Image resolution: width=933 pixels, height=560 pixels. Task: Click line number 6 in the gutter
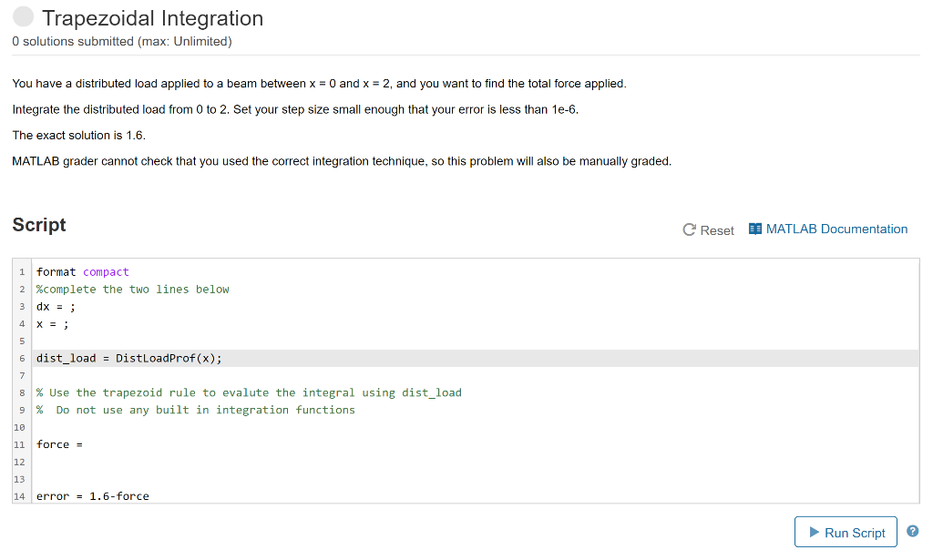coord(21,358)
